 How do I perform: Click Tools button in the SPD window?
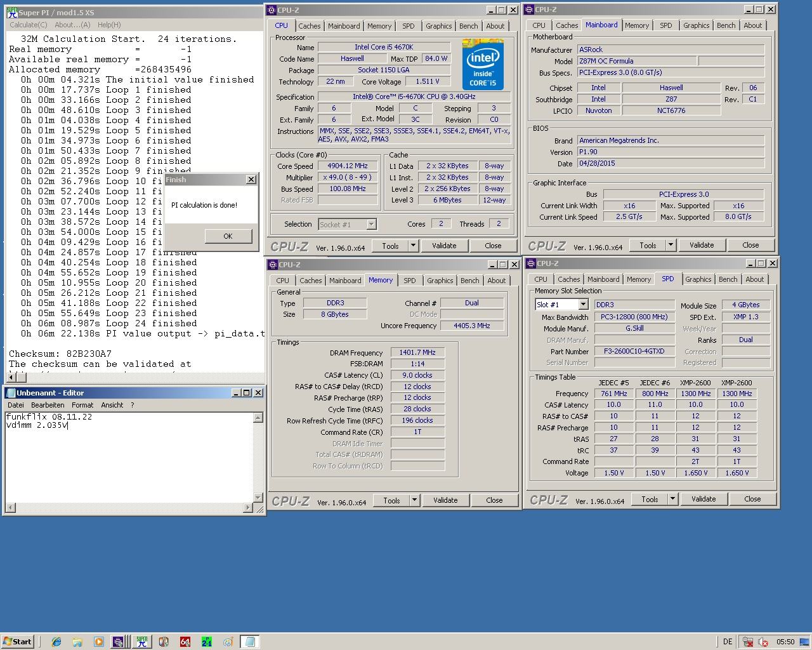650,500
